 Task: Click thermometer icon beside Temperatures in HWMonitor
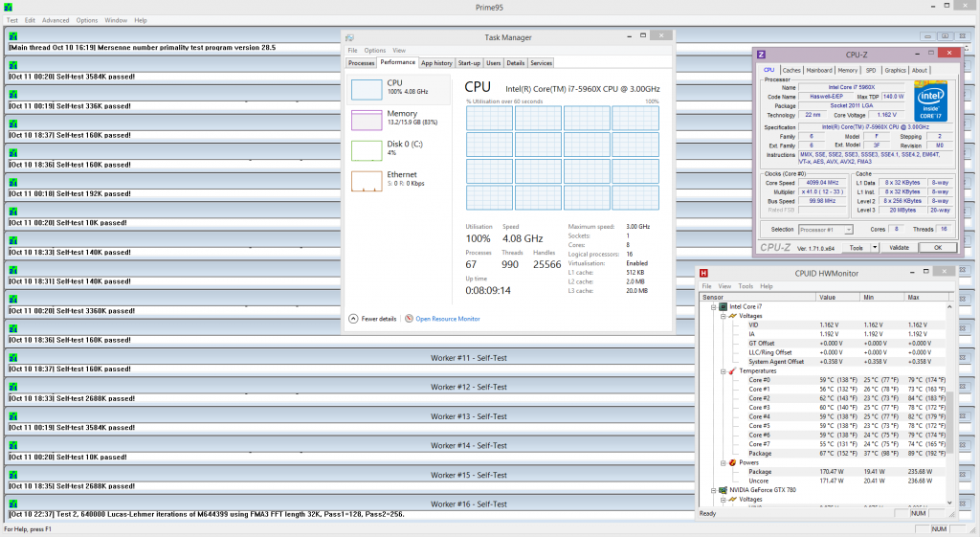732,371
